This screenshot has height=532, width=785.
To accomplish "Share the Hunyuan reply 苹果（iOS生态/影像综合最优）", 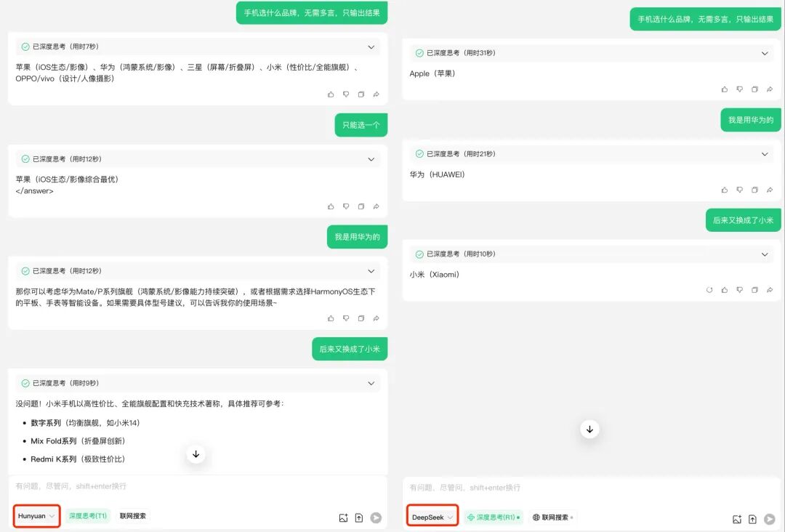I will pyautogui.click(x=376, y=206).
